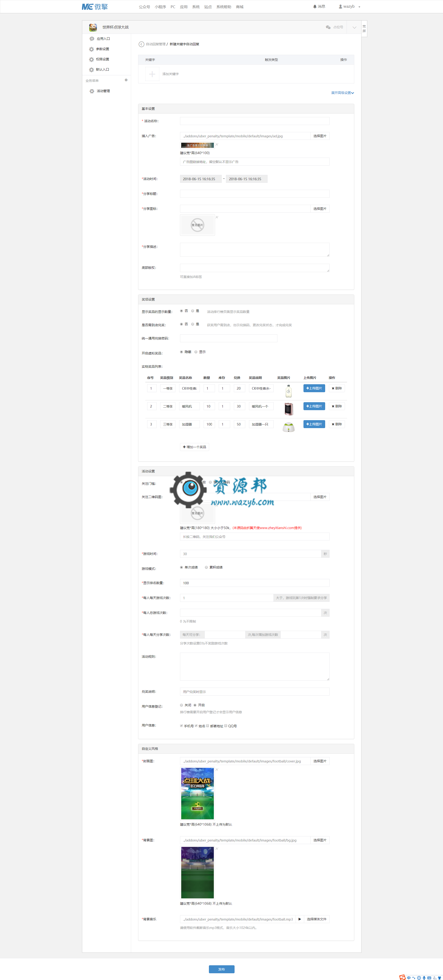443x980 pixels.
Task: Click the 发布 publish button
Action: pos(221,969)
